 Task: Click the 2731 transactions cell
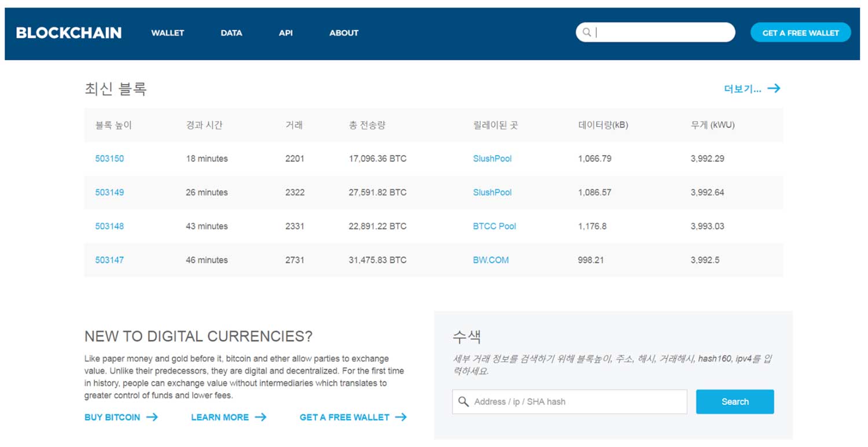coord(295,260)
